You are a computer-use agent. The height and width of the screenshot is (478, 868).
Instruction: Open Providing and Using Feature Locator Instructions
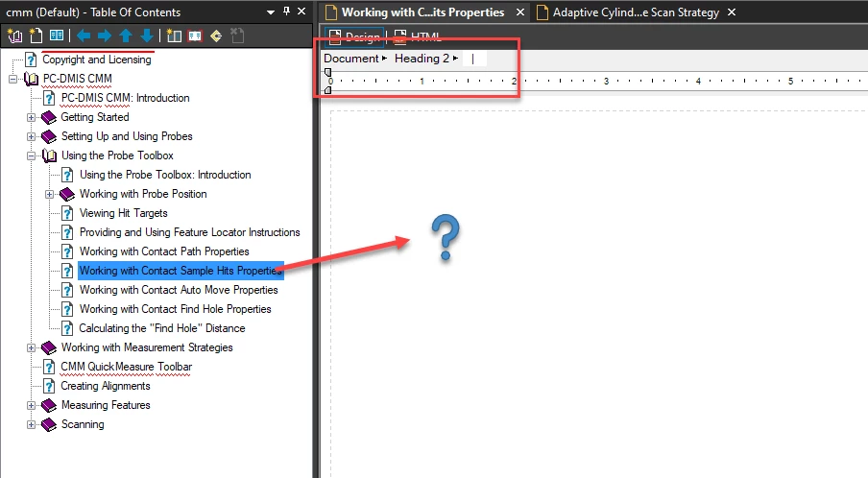pos(190,232)
